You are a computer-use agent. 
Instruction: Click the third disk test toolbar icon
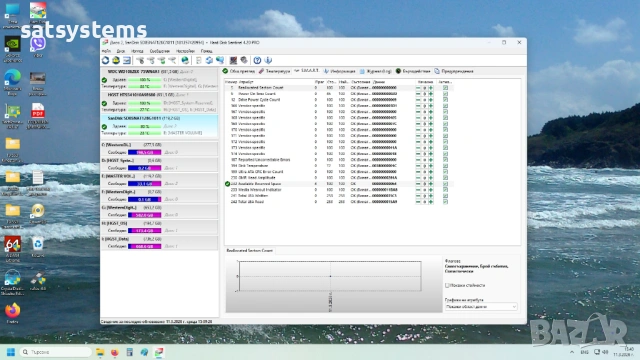pyautogui.click(x=161, y=60)
